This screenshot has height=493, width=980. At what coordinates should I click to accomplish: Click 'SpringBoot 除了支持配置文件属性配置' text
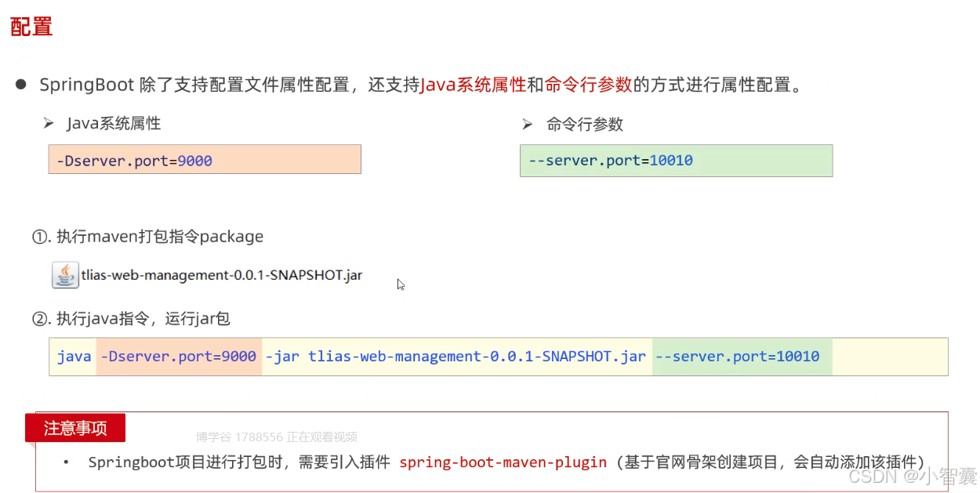194,85
